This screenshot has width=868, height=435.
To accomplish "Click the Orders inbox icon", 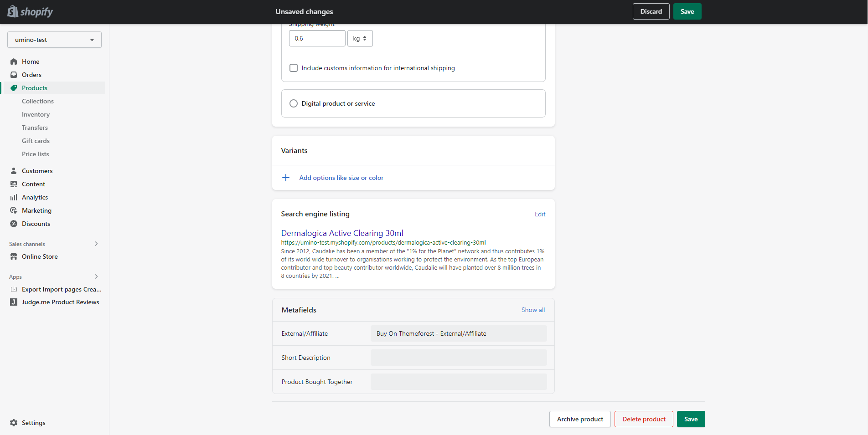I will click(x=14, y=75).
